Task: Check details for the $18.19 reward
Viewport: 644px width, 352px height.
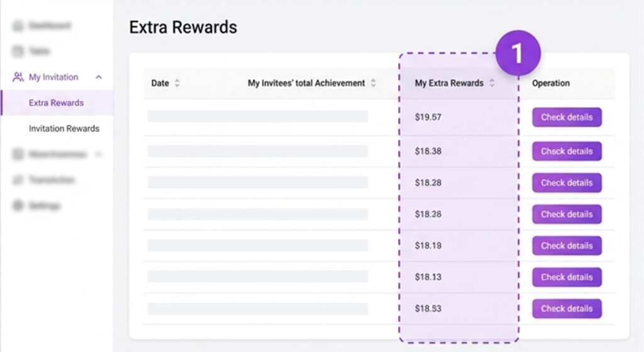Action: tap(567, 246)
